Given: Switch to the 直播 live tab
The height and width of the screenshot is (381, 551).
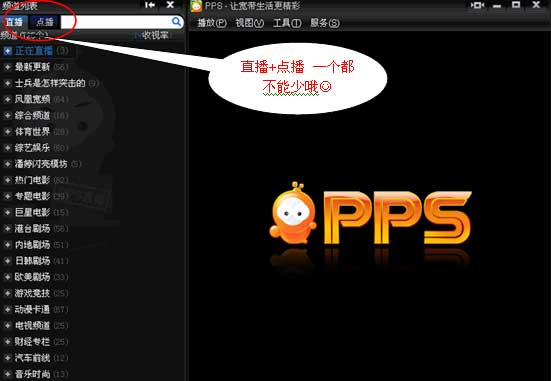Looking at the screenshot, I should (14, 22).
